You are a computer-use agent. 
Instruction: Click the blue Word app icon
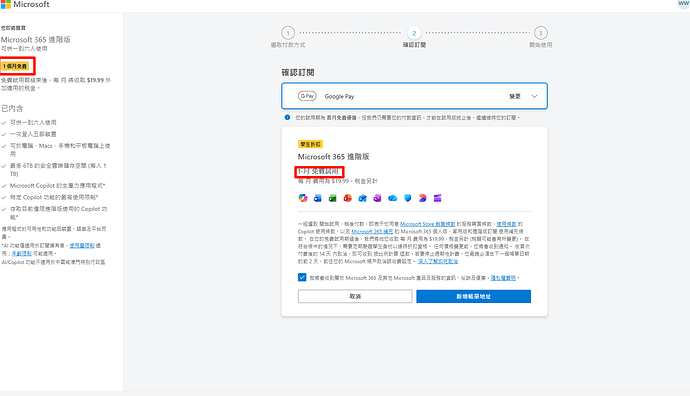[x=318, y=198]
